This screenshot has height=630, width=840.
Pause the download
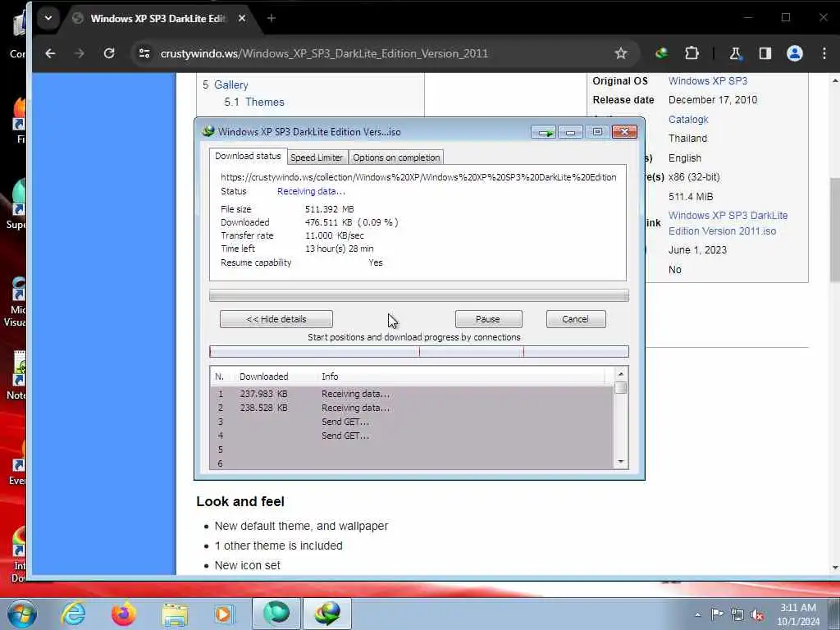click(488, 319)
